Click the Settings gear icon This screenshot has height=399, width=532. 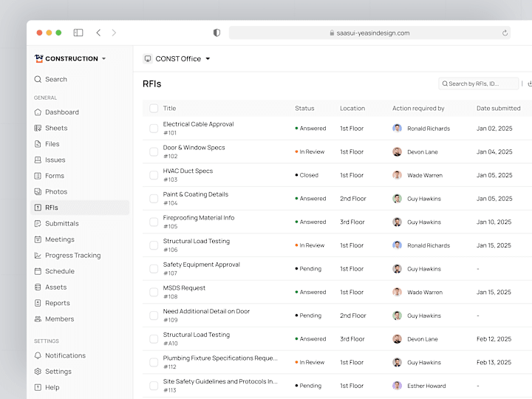(38, 372)
